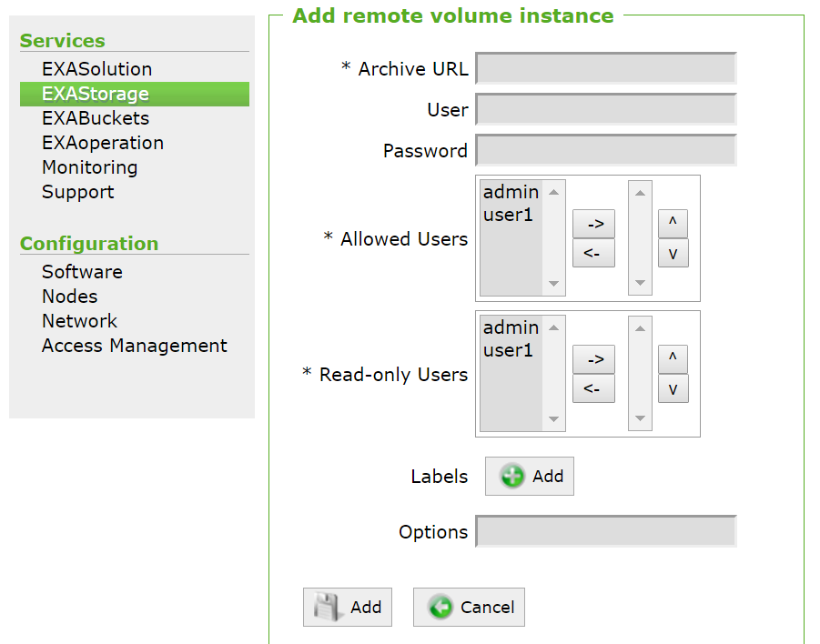This screenshot has width=820, height=644.
Task: Click the down-caret button for Read-only Users ordering
Action: pos(673,388)
